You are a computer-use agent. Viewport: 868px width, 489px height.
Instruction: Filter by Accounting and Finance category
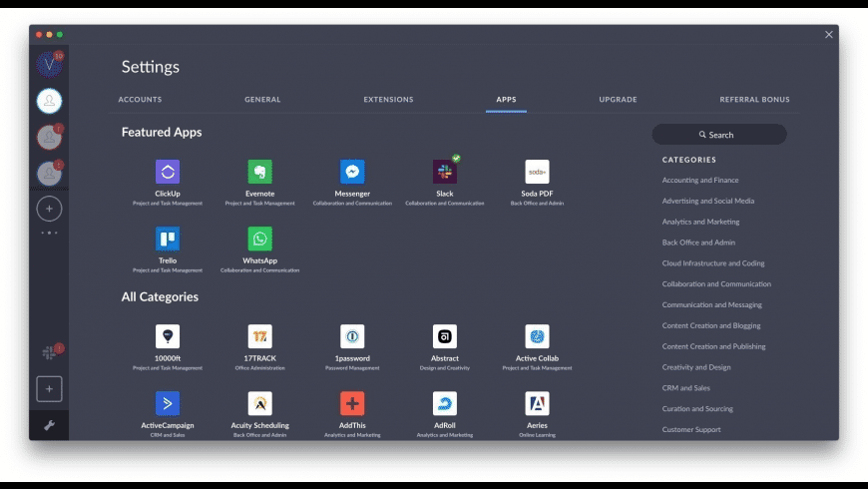[x=700, y=180]
